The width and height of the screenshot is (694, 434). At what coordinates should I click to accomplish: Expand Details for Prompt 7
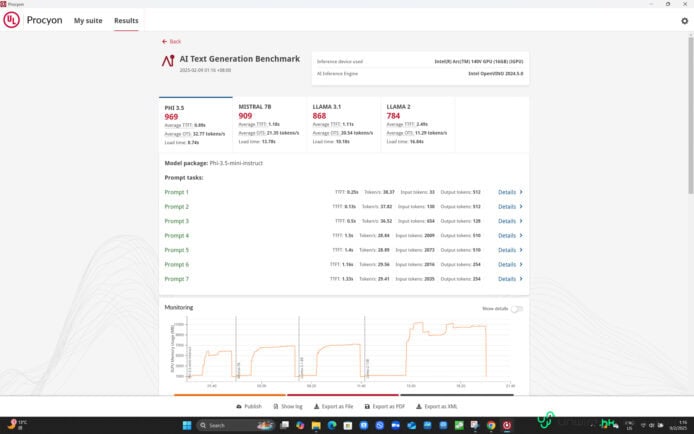coord(509,279)
